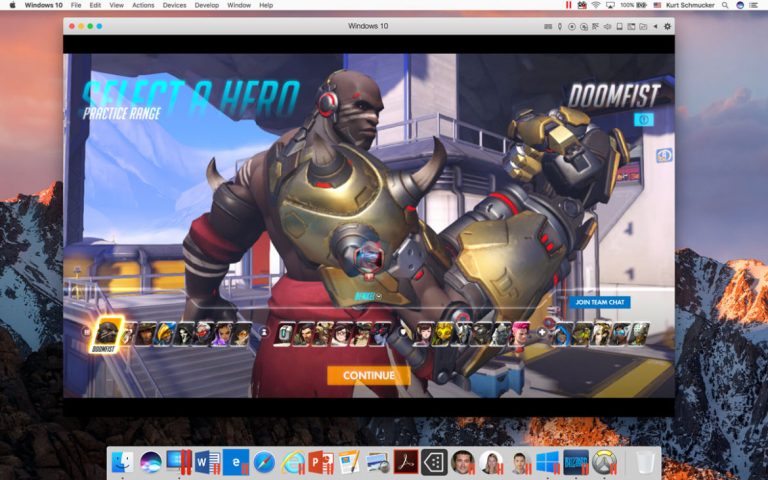The image size is (768, 480).
Task: Choose Zenyatta from the support heroes
Action: [x=639, y=334]
